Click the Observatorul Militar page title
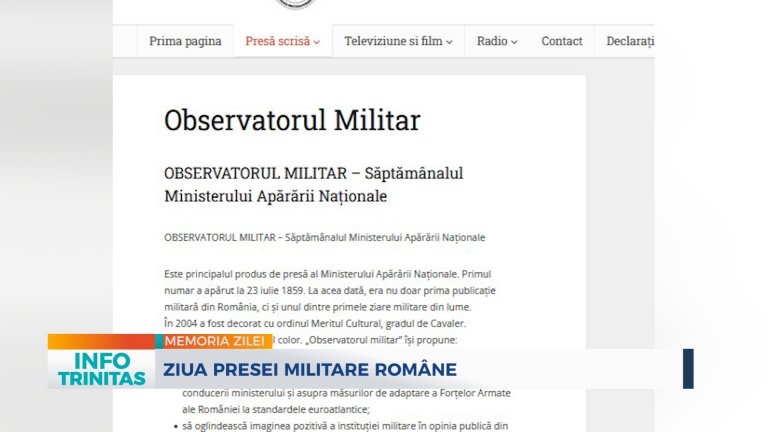 (292, 120)
